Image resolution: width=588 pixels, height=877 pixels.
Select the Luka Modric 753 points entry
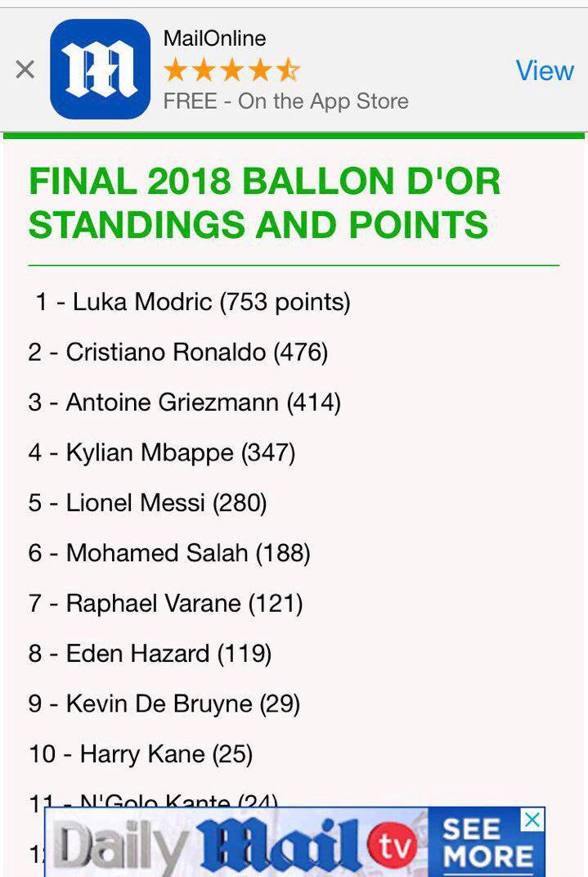pos(192,302)
